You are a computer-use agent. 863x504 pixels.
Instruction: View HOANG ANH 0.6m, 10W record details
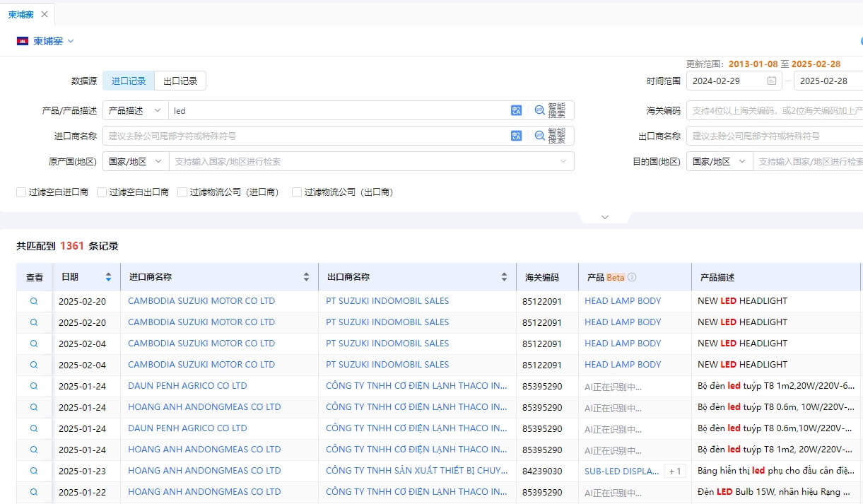pos(34,407)
